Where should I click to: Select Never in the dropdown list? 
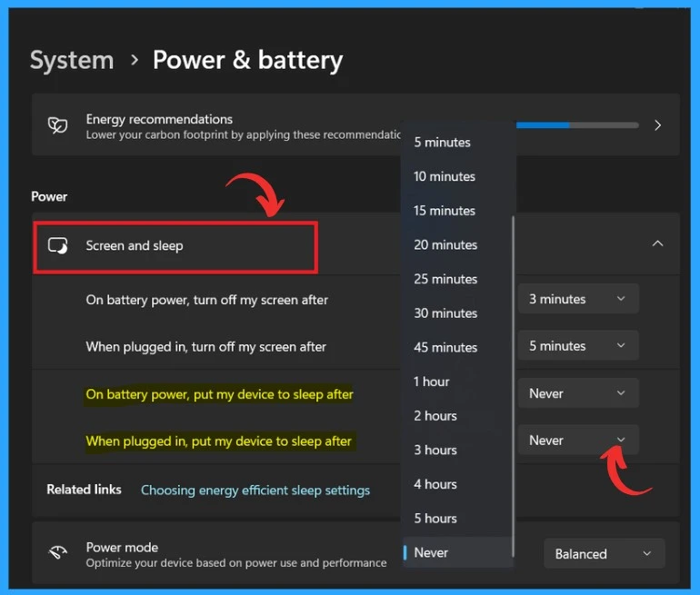click(x=456, y=552)
